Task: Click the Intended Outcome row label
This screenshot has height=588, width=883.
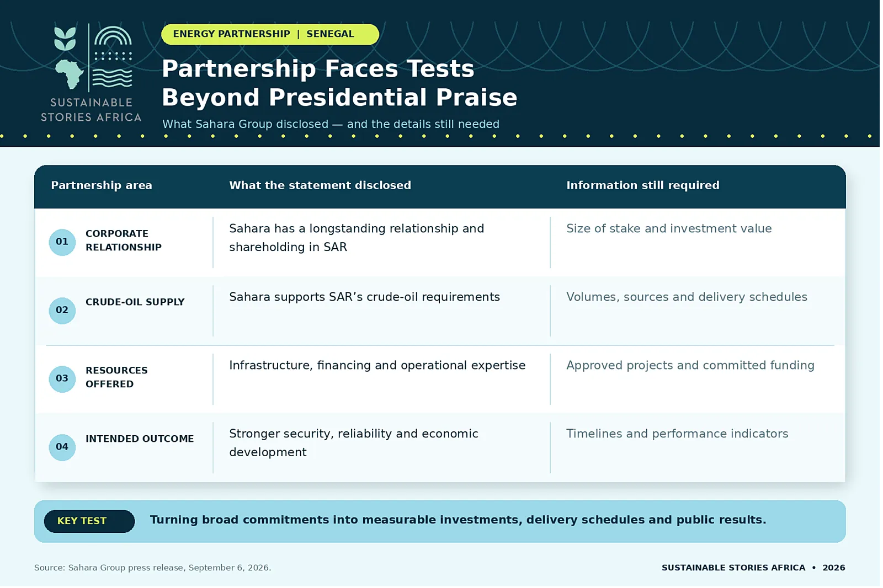Action: coord(140,439)
